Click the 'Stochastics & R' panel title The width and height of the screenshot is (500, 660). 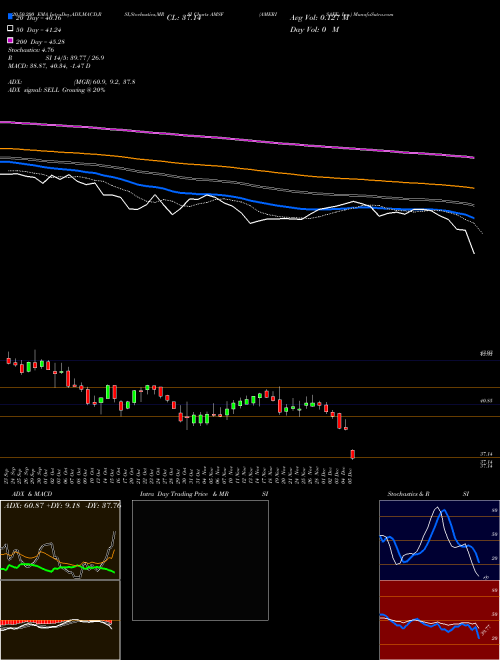pos(408,494)
